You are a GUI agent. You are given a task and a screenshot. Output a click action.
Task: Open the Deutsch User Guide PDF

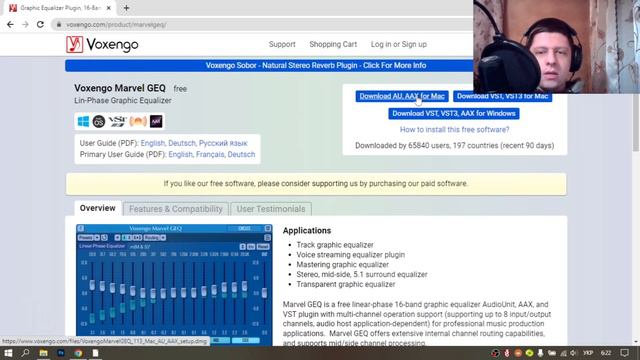182,143
